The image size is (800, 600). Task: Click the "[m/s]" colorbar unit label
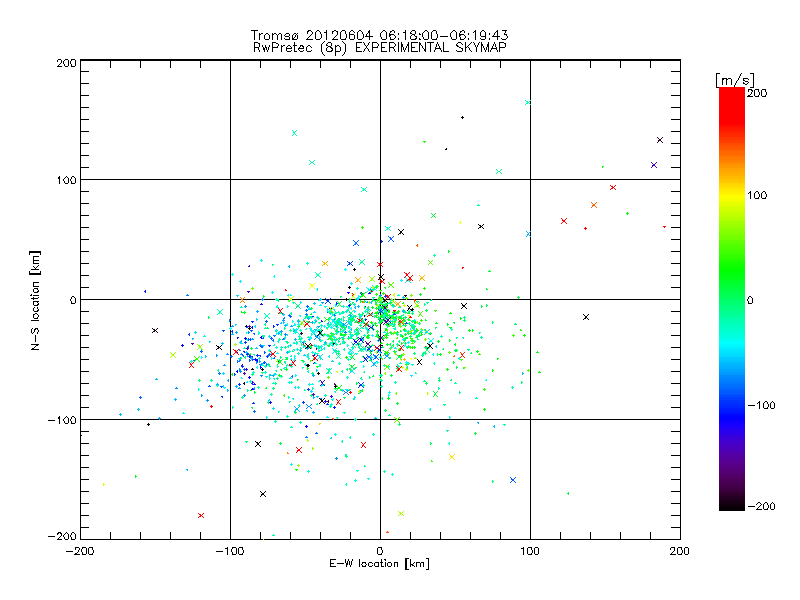(735, 80)
